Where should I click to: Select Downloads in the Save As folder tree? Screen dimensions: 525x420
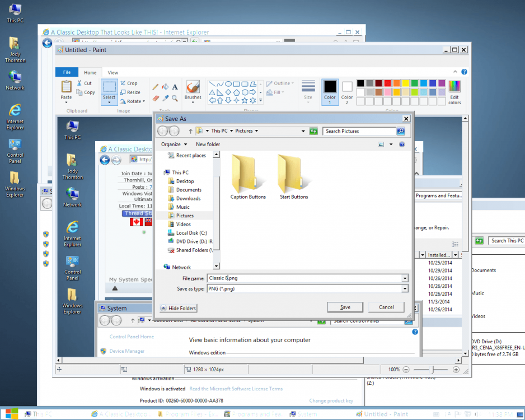(x=188, y=199)
